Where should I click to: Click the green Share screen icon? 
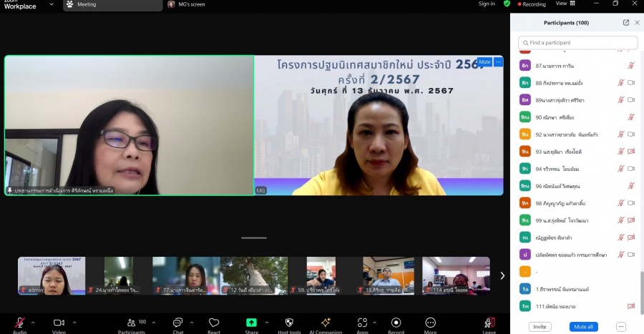251,323
